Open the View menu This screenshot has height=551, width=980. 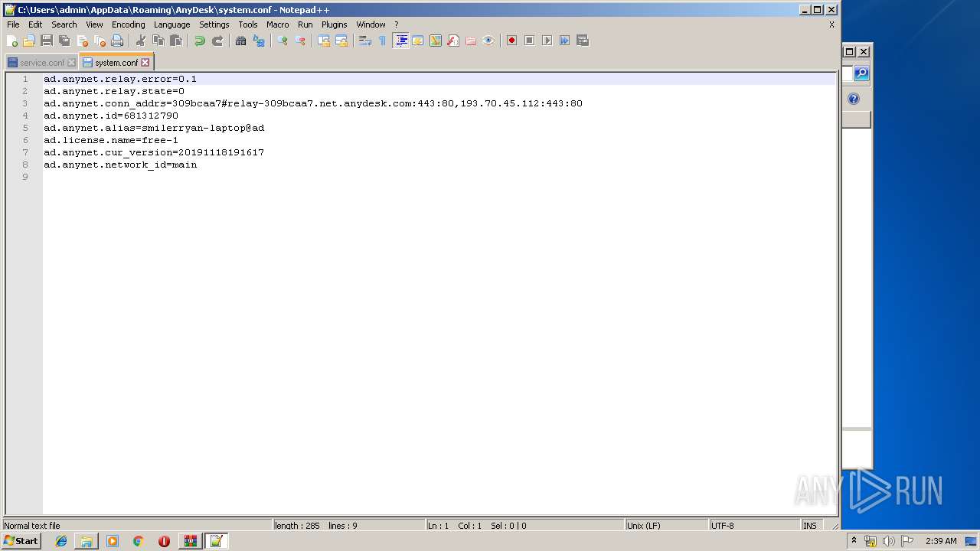click(94, 24)
